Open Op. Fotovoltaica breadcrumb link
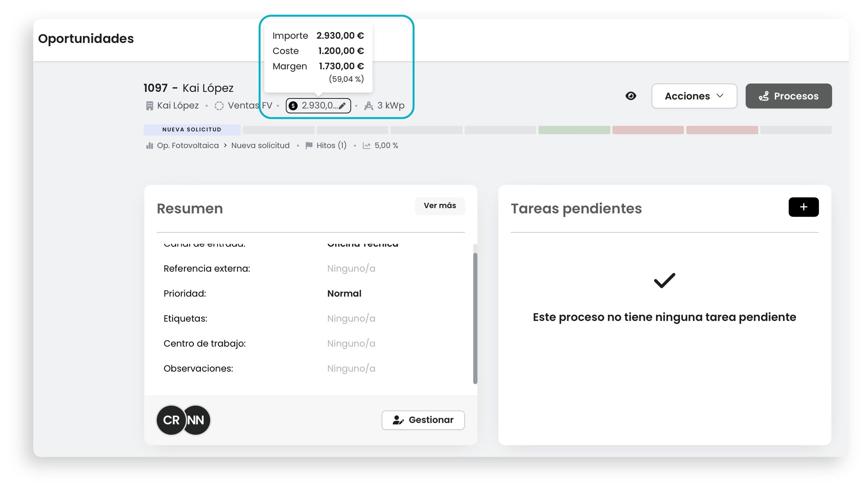This screenshot has width=868, height=491. [188, 145]
